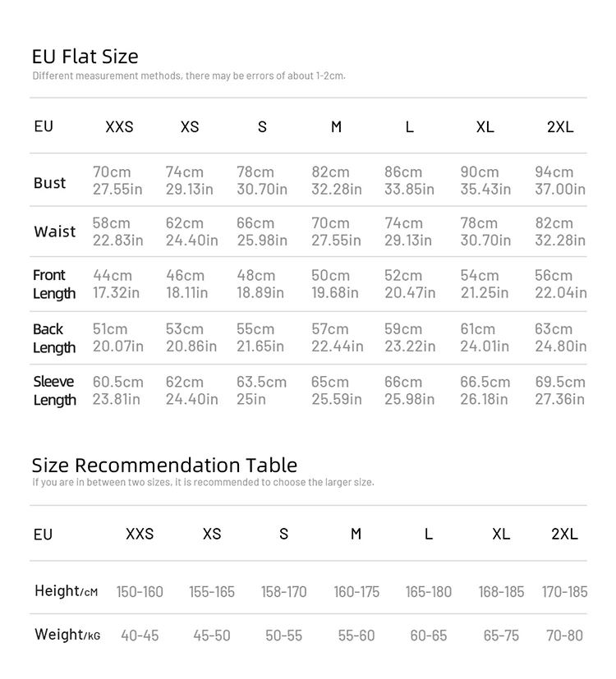Select the 2XL column header in flat size table
The image size is (616, 679).
coord(559,127)
